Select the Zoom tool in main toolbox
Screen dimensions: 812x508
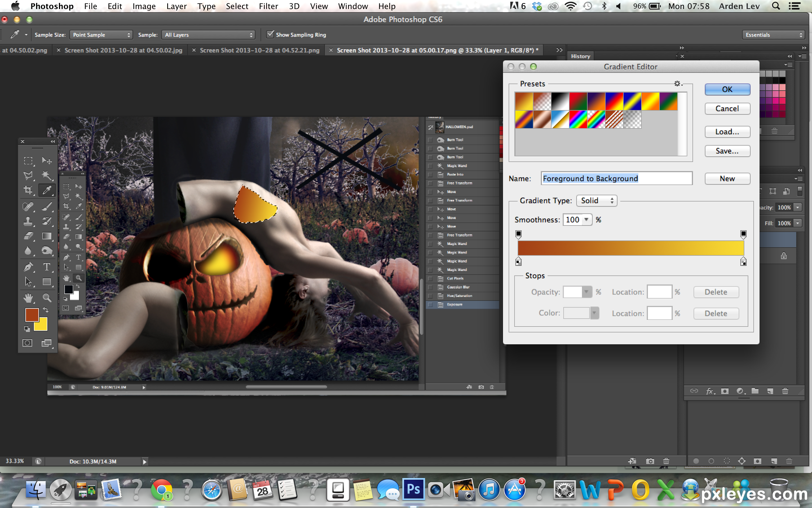(x=47, y=298)
